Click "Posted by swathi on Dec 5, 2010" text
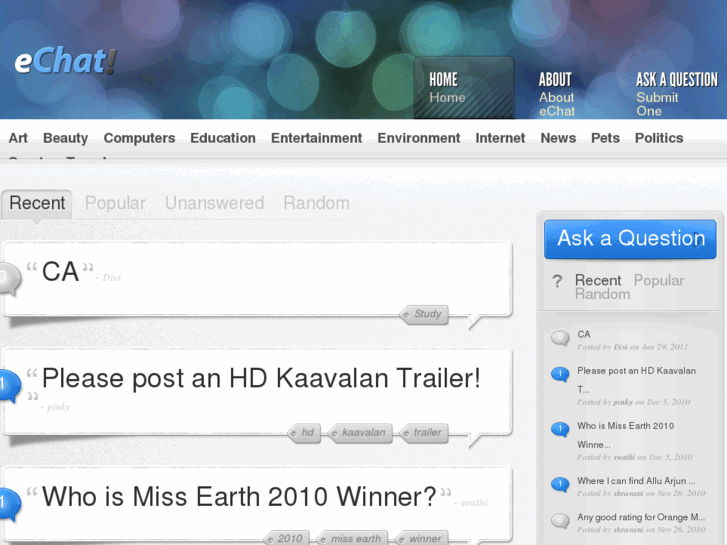Viewport: 727px width, 545px height. [x=635, y=457]
